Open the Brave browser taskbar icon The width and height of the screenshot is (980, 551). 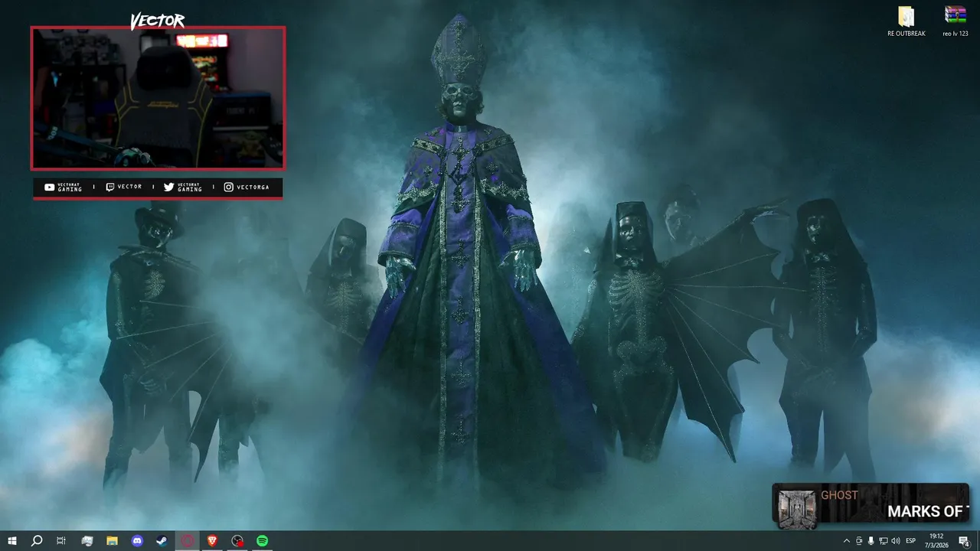pyautogui.click(x=212, y=541)
